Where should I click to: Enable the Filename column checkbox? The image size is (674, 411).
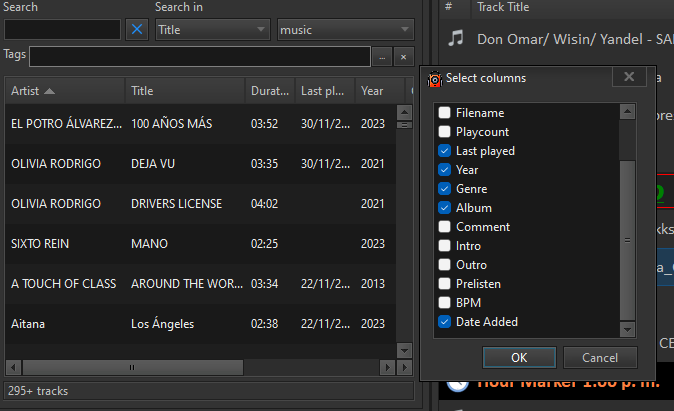coord(445,113)
